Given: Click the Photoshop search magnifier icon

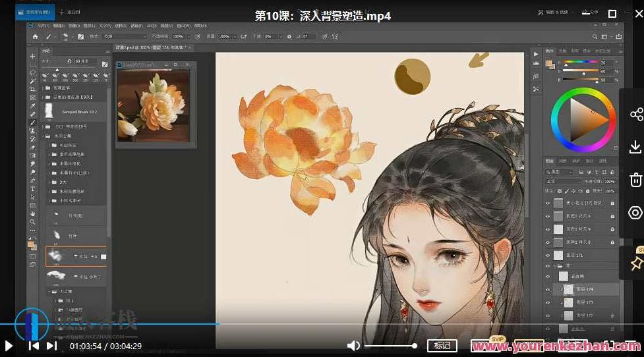Looking at the screenshot, I should pos(595,36).
